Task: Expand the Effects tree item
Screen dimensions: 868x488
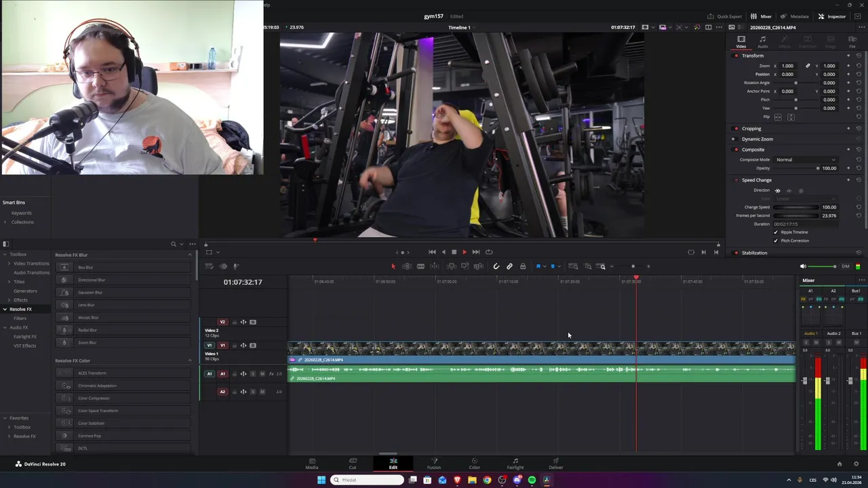Action: pos(9,300)
